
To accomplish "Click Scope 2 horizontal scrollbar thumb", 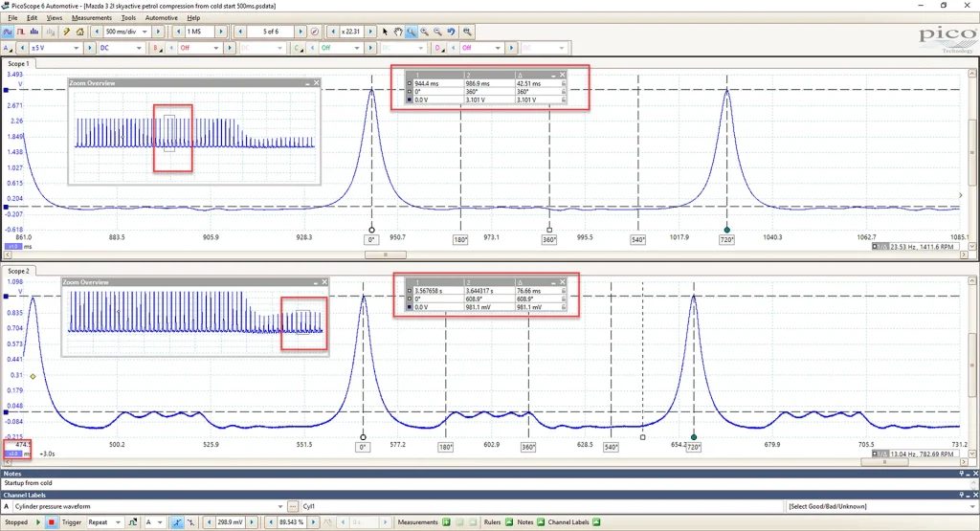I will click(x=885, y=462).
